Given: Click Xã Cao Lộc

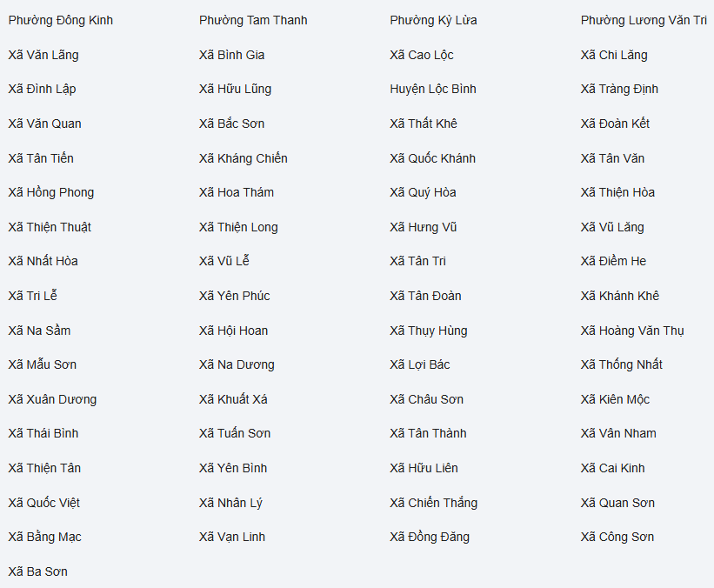Looking at the screenshot, I should click(422, 55).
